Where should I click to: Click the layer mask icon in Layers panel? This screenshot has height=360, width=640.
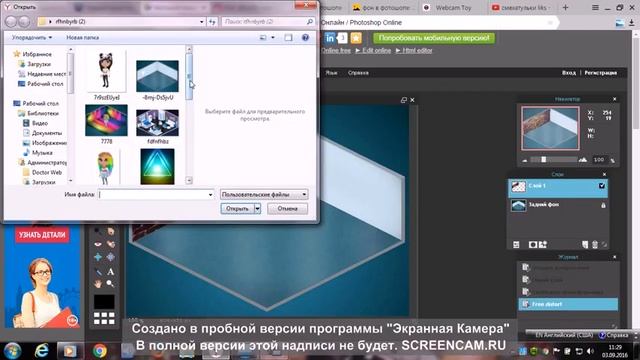point(533,244)
